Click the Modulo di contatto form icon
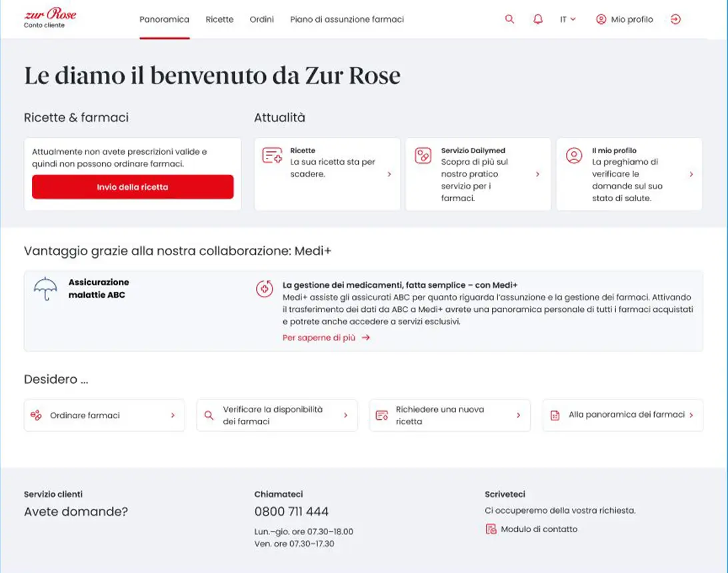This screenshot has width=728, height=573. 491,529
